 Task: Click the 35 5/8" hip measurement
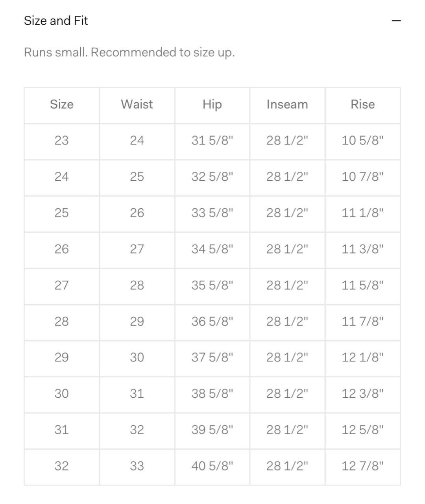tap(212, 285)
